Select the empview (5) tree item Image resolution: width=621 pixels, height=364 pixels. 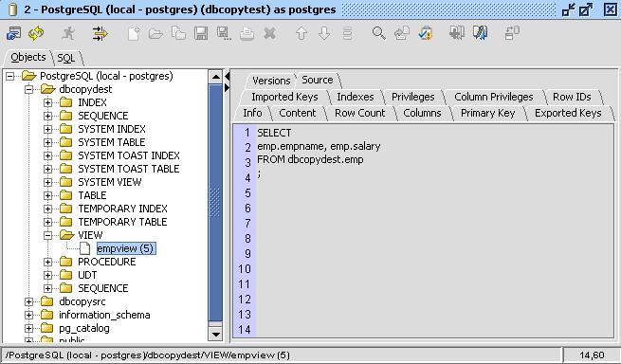coord(126,248)
